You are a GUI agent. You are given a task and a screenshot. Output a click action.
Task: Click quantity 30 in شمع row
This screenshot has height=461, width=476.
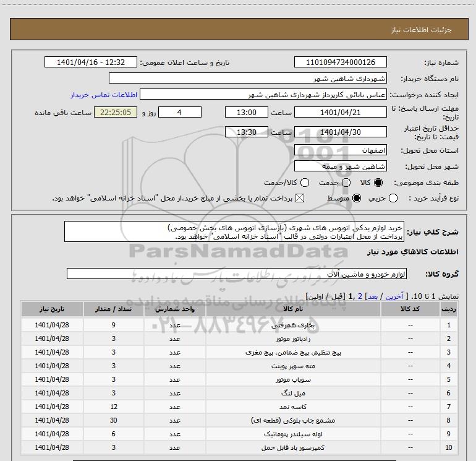[114, 420]
